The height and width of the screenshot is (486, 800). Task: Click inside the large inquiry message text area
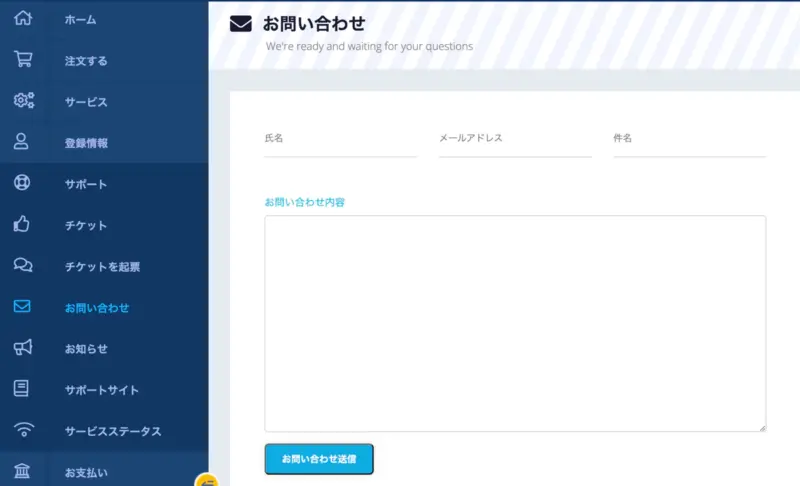pos(514,322)
